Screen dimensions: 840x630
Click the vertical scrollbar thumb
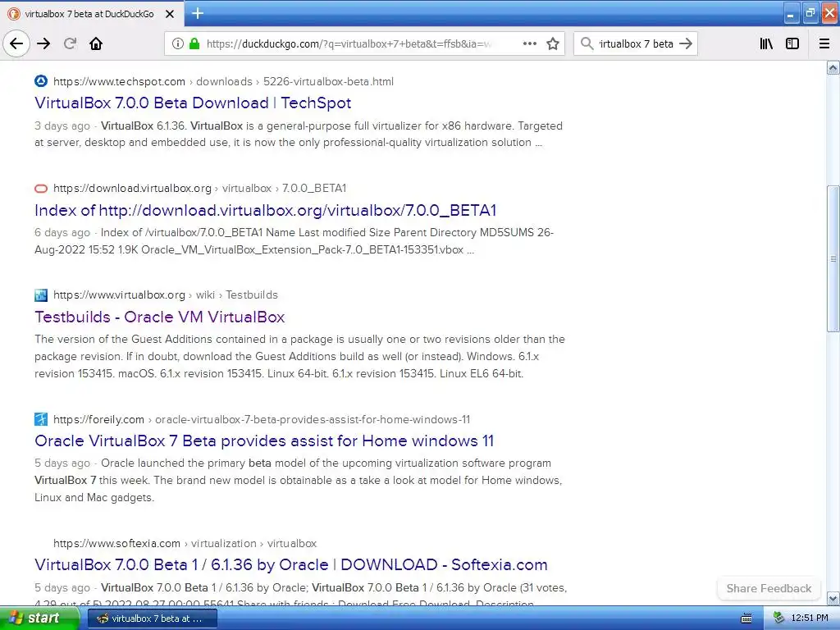click(833, 258)
